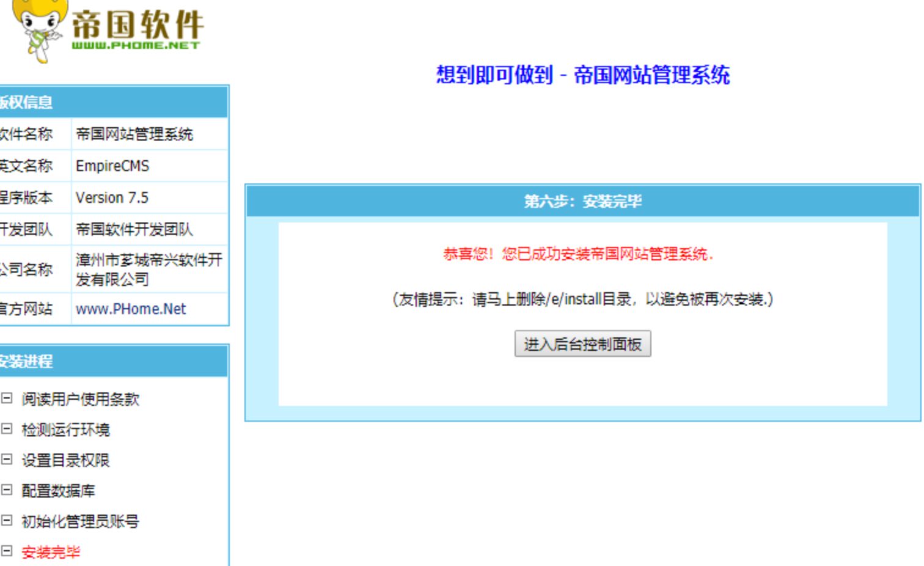This screenshot has height=566, width=924.
Task: Click the box icon beside 安装完毕
Action: pos(7,551)
